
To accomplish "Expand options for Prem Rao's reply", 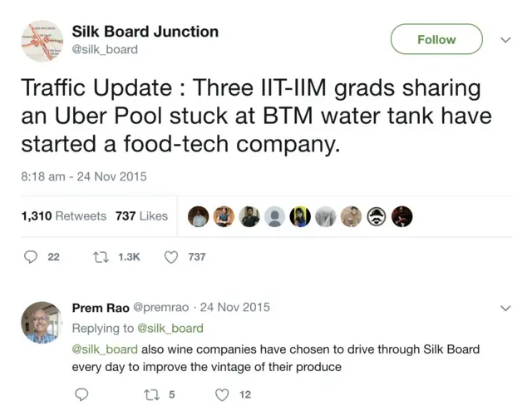I will [x=505, y=308].
